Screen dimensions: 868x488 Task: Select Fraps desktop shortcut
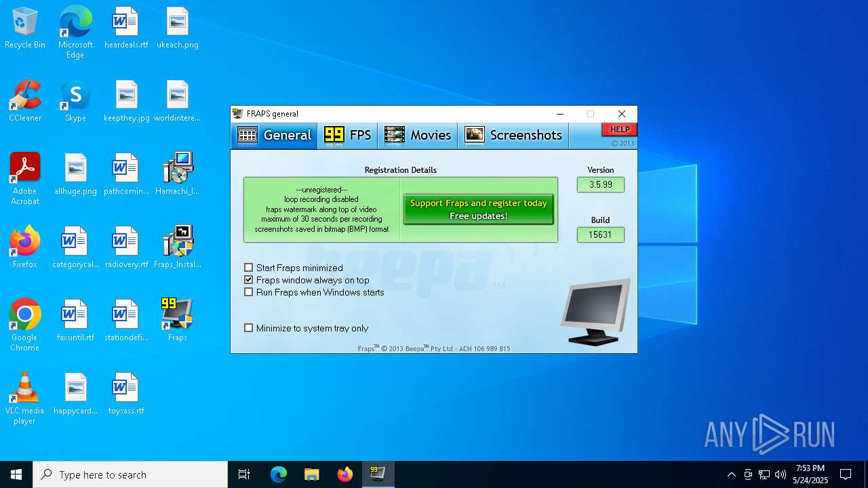coord(177,321)
